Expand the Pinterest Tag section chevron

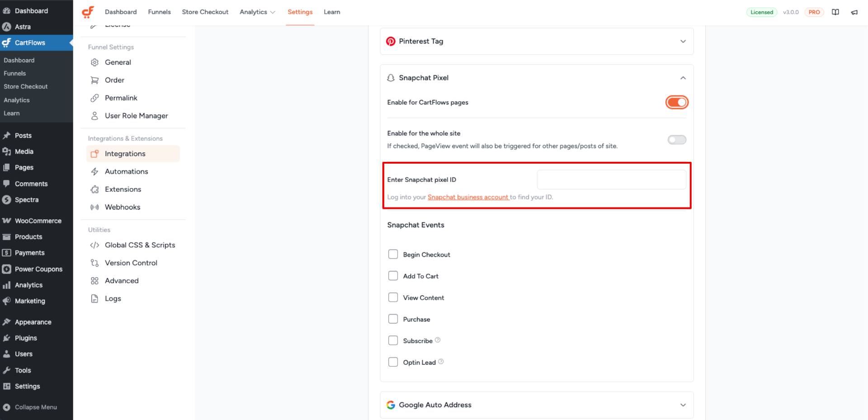click(683, 41)
